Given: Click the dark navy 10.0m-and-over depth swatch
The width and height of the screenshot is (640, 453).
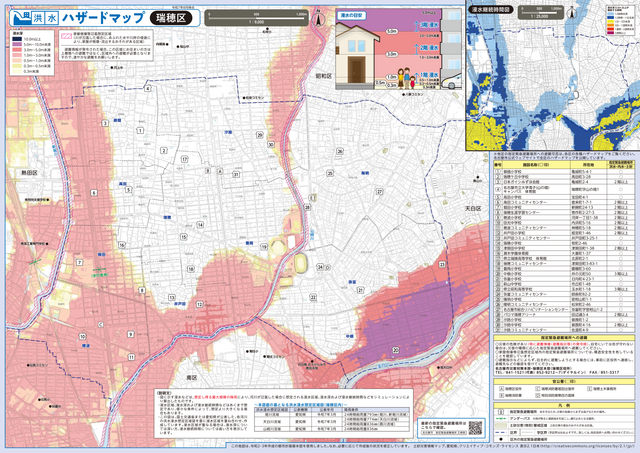Looking at the screenshot, I should point(17,39).
